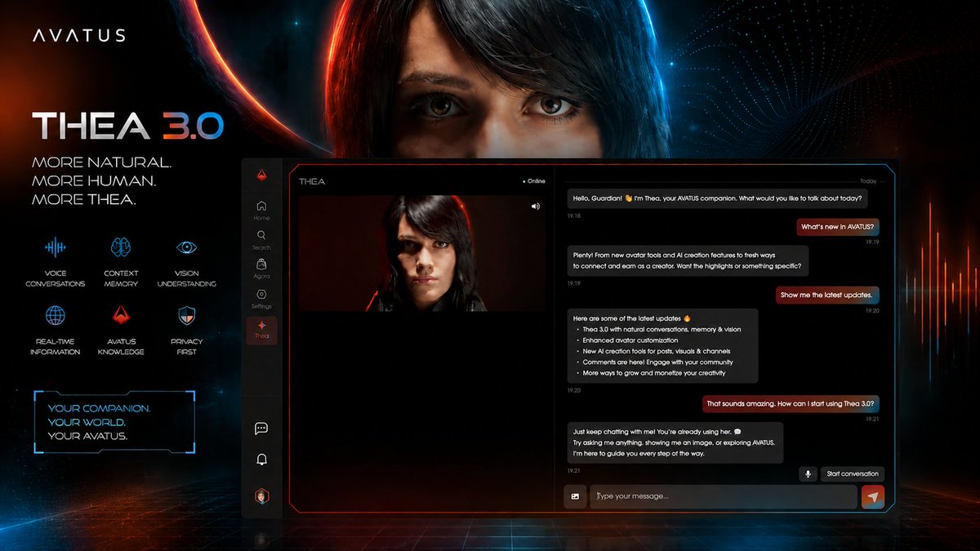This screenshot has height=551, width=980.
Task: Click the "How can I start using Thea 3.0?" message
Action: pos(792,404)
